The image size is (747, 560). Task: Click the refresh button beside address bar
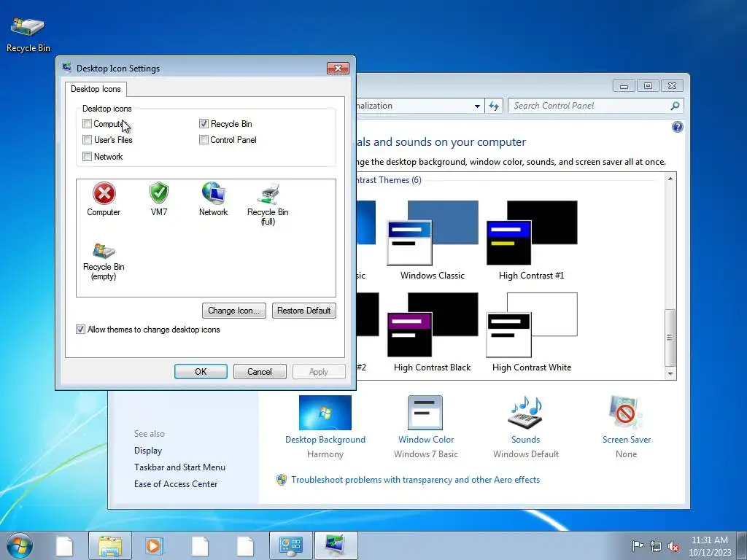(x=494, y=106)
